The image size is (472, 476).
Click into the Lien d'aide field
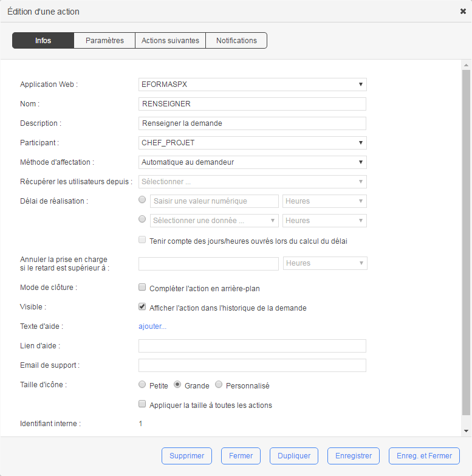252,346
